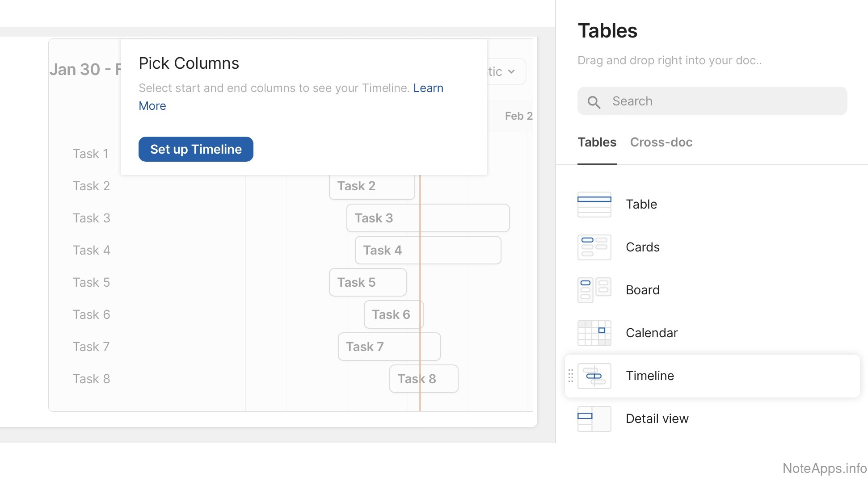Select the Tables tab
Image resolution: width=868 pixels, height=477 pixels.
pos(597,142)
